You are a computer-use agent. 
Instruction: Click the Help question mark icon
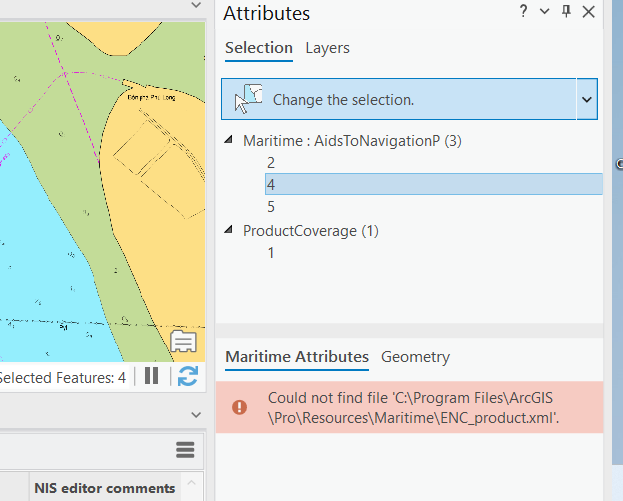click(523, 12)
